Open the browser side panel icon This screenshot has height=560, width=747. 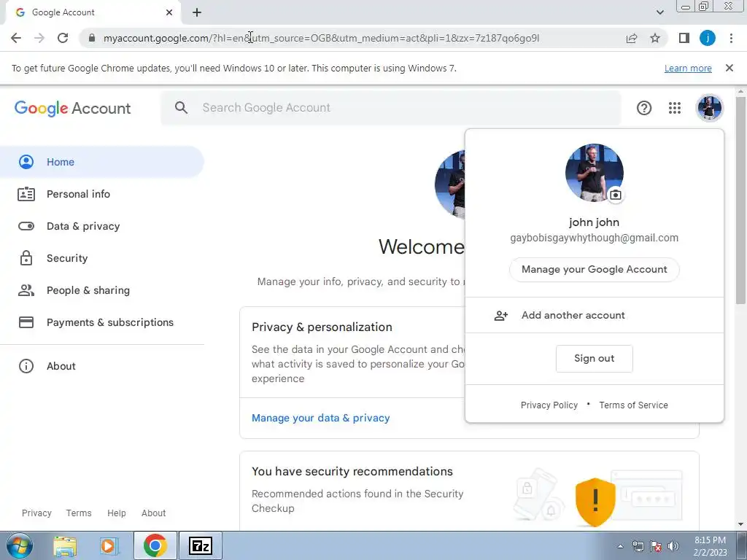coord(684,38)
